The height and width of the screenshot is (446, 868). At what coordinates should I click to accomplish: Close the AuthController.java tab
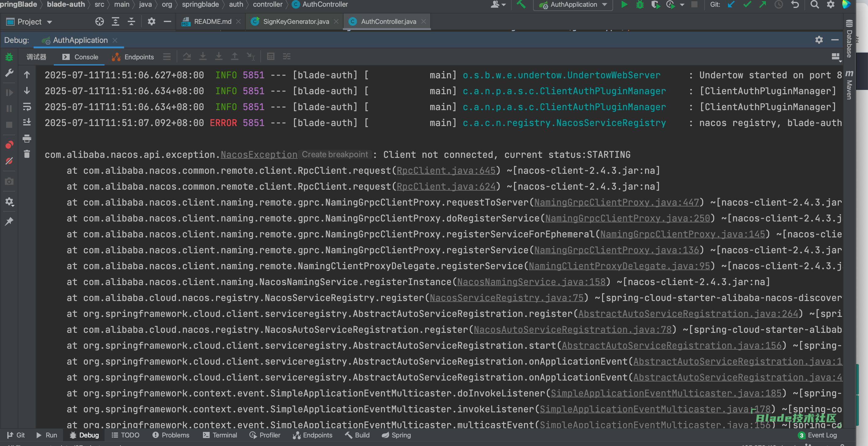[424, 22]
